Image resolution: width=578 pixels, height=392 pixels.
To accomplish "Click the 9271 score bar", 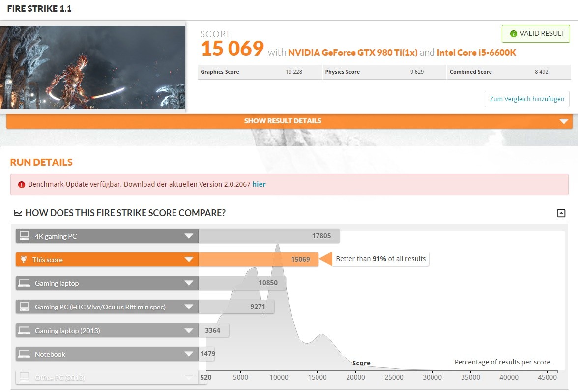I will tap(236, 307).
